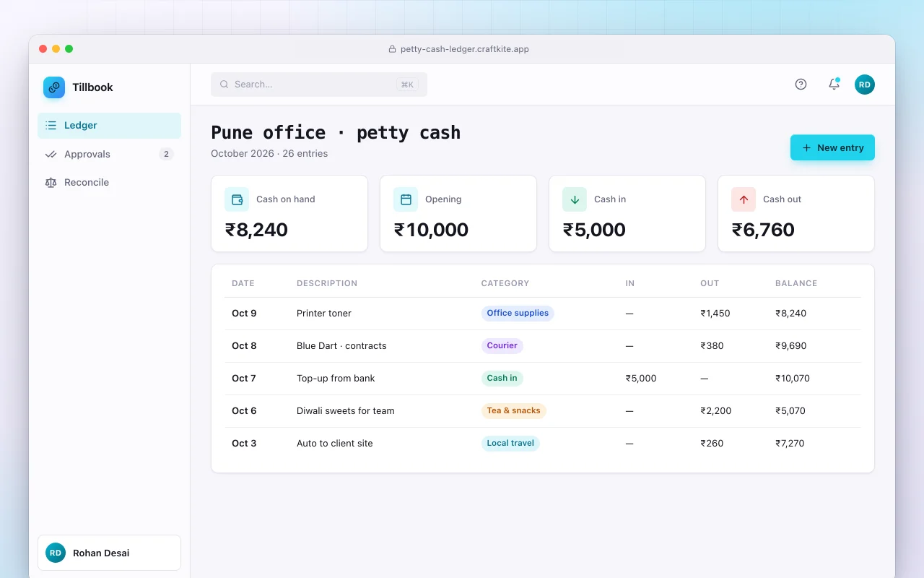
Task: Open the notifications bell icon
Action: (x=834, y=85)
